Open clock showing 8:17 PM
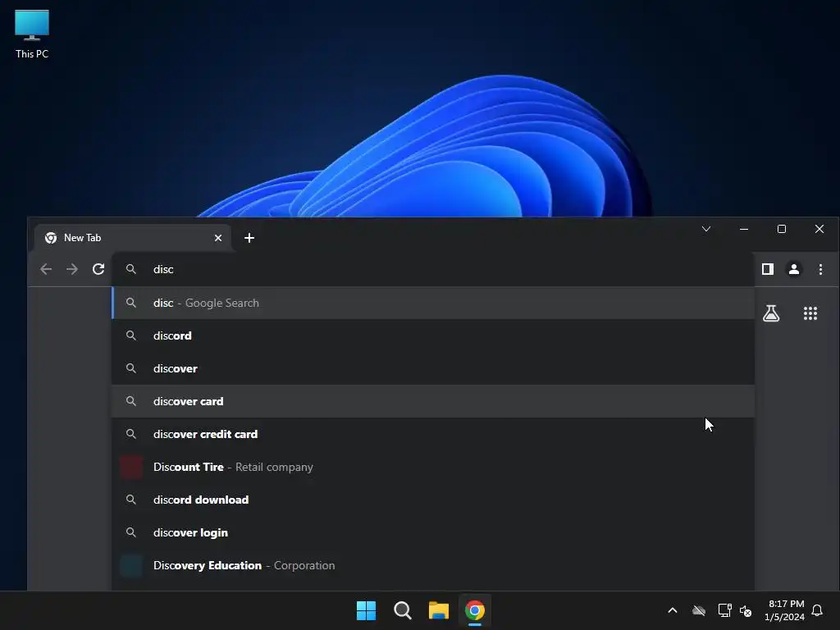This screenshot has height=630, width=840. point(785,610)
